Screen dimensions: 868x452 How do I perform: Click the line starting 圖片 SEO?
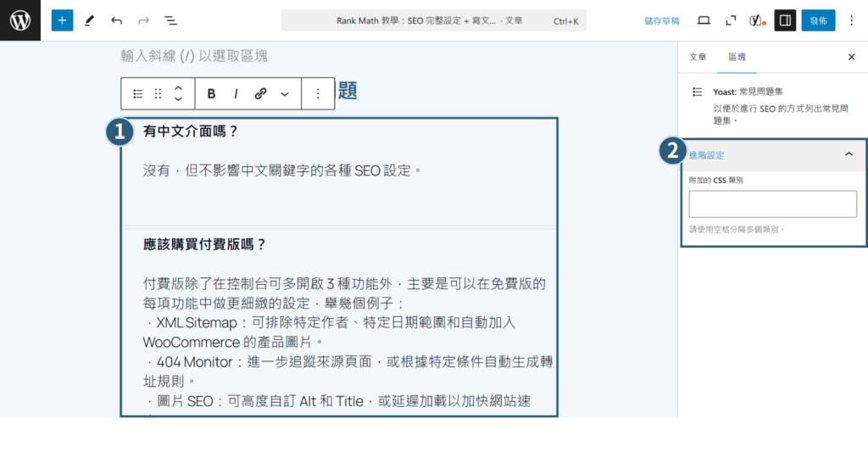pyautogui.click(x=338, y=401)
